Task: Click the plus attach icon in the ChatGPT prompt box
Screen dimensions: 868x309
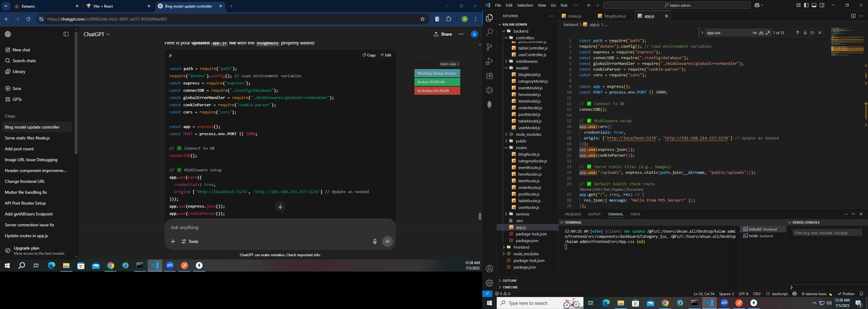Action: pos(173,241)
